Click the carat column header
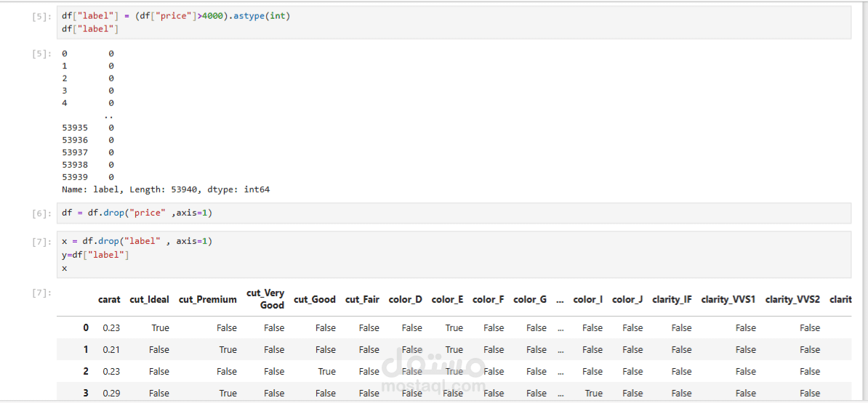The image size is (868, 403). pos(109,299)
